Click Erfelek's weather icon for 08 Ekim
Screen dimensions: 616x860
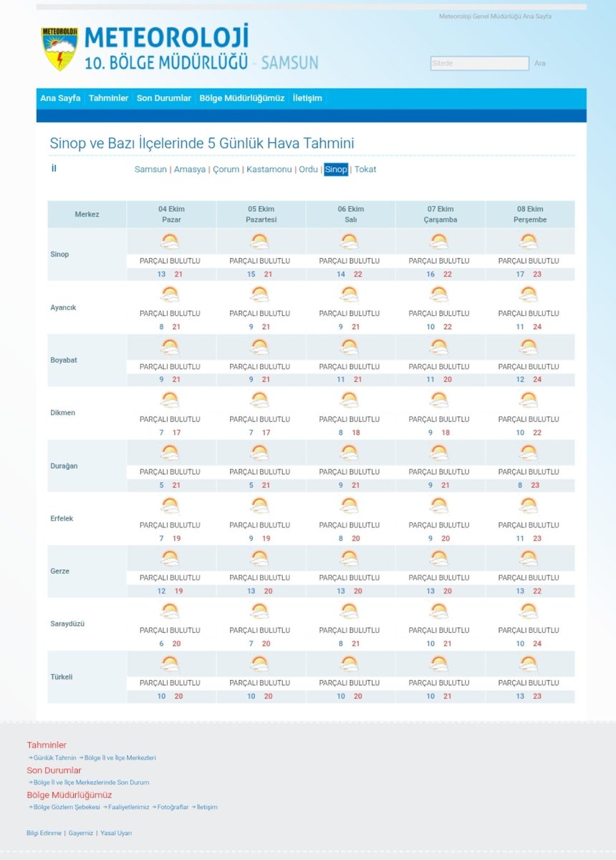pyautogui.click(x=529, y=506)
